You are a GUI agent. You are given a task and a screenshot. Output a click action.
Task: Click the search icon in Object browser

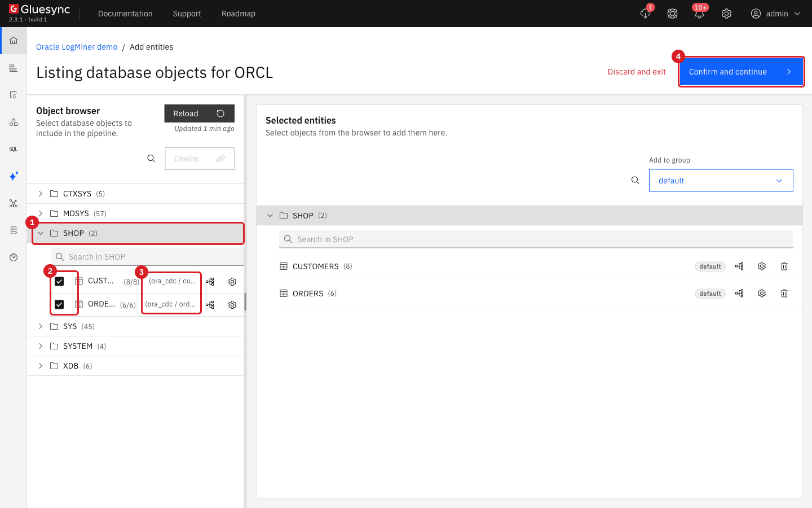(x=151, y=159)
